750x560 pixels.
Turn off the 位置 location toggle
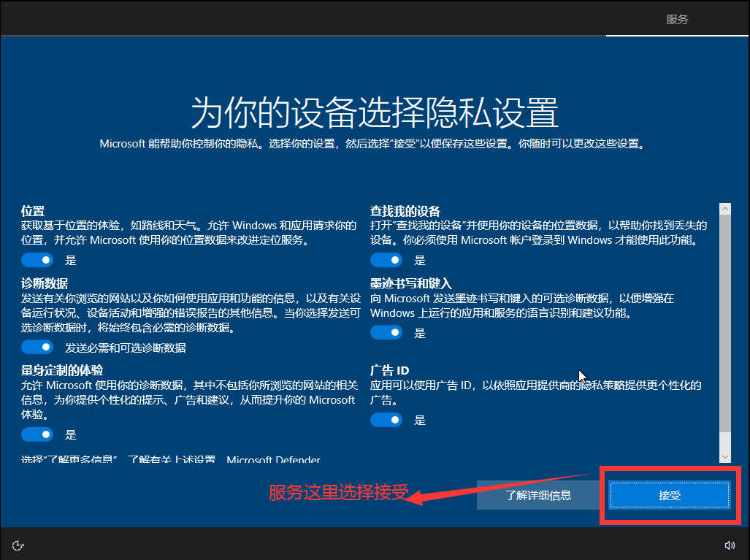pos(37,260)
